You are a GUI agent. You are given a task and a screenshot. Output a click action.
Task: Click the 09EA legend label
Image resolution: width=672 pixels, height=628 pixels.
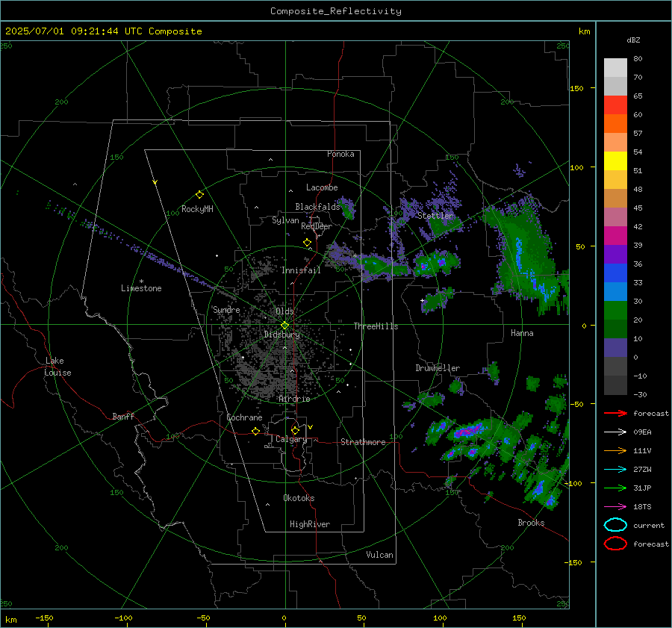point(642,432)
